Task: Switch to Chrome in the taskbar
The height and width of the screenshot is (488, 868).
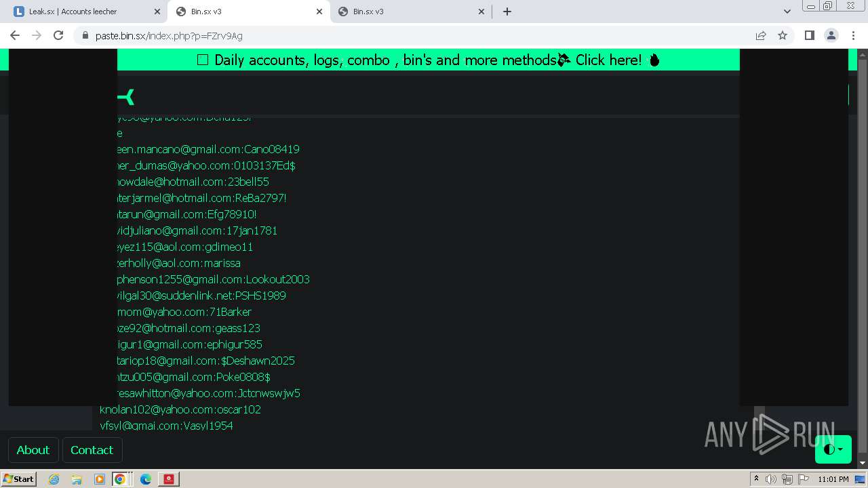Action: (120, 479)
